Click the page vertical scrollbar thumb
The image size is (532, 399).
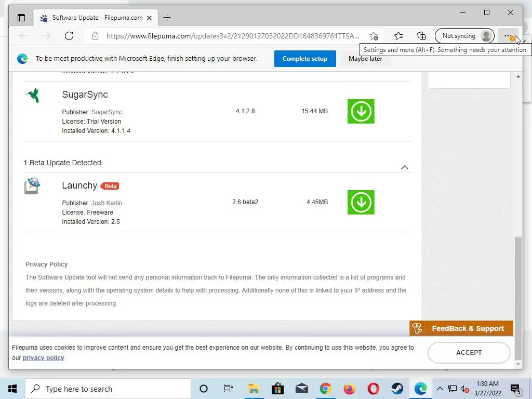[518, 298]
